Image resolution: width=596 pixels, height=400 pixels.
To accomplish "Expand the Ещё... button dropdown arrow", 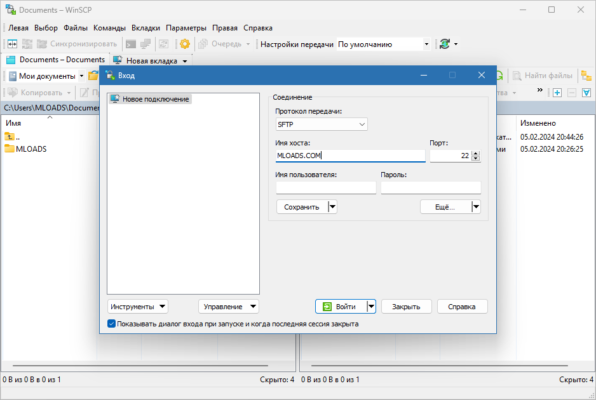I will (476, 207).
